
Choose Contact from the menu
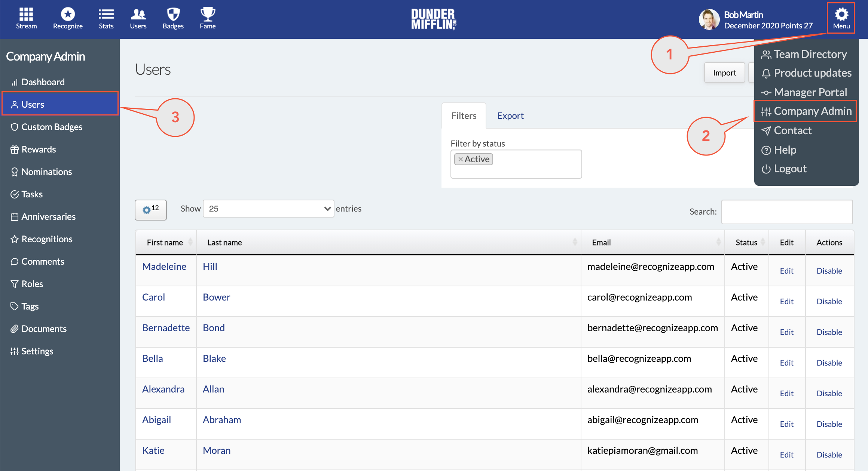(x=786, y=130)
